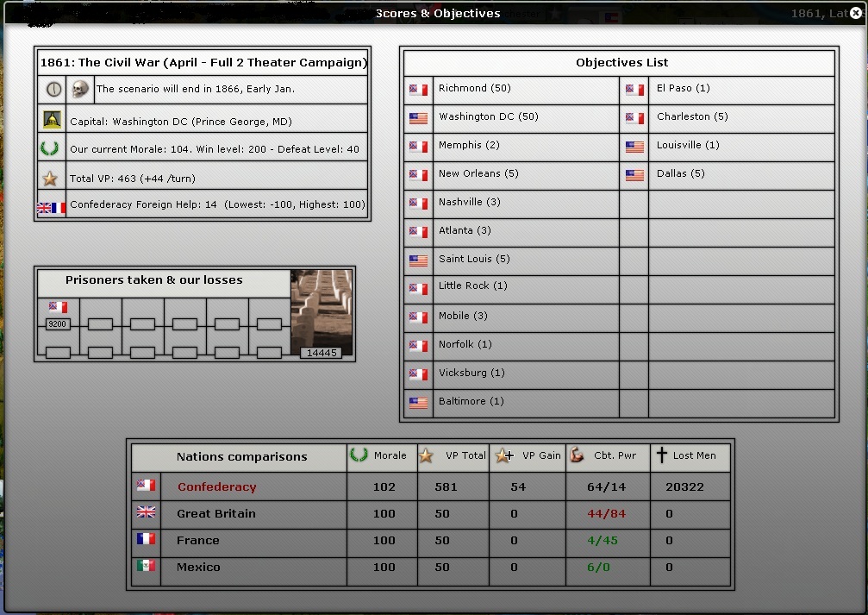Click the British-French flag Foreign Help icon
The height and width of the screenshot is (615, 868).
(51, 208)
